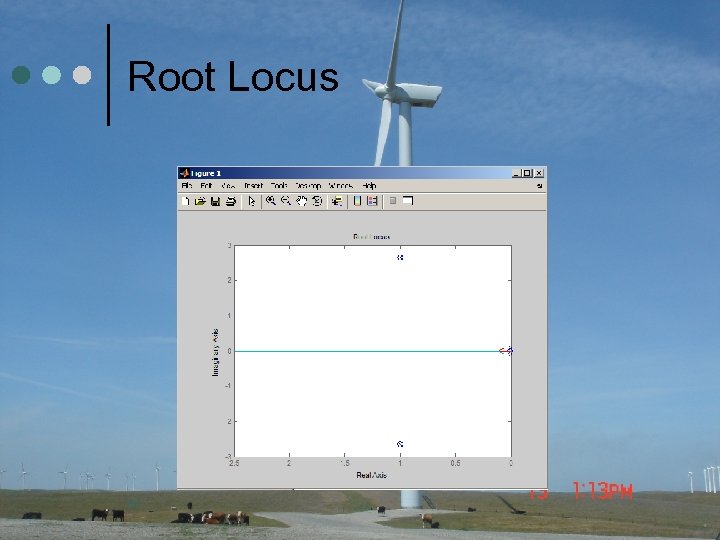Open a file using the folder icon
Image resolution: width=720 pixels, height=540 pixels.
(200, 201)
